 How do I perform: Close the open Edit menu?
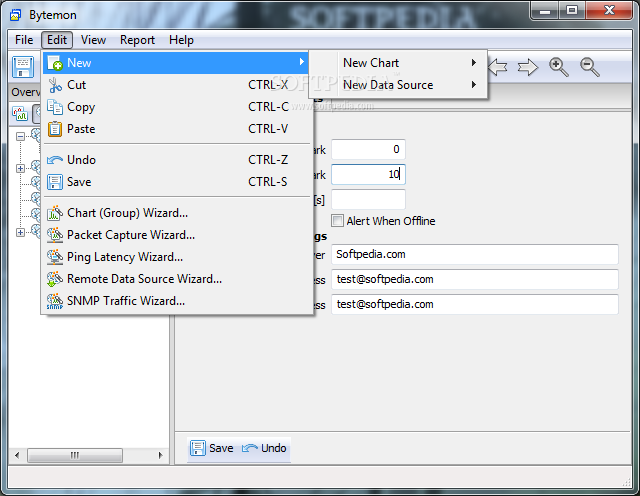point(57,40)
